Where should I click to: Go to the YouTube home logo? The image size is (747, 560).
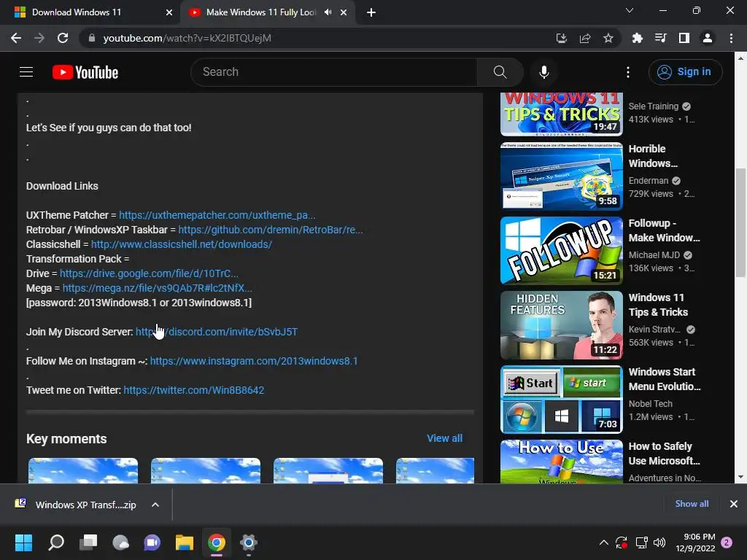click(85, 72)
